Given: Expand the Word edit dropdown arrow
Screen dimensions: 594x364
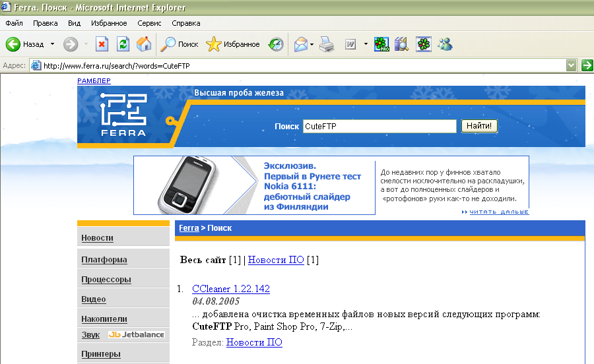Looking at the screenshot, I should [x=366, y=44].
